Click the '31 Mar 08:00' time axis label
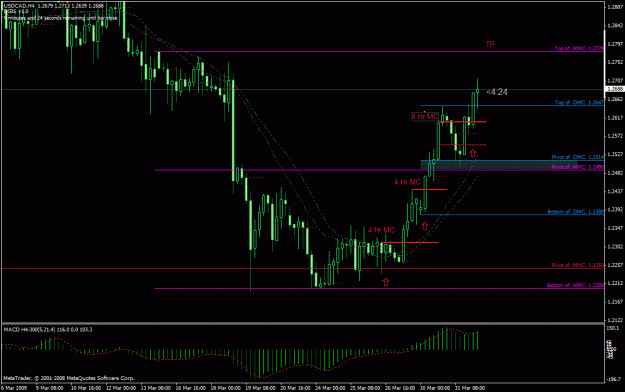Image resolution: width=625 pixels, height=392 pixels. (470, 388)
